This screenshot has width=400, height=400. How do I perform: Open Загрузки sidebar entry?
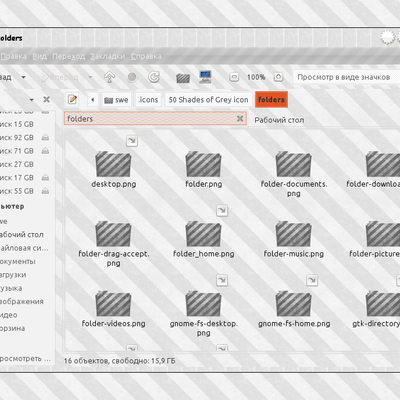[x=13, y=275]
